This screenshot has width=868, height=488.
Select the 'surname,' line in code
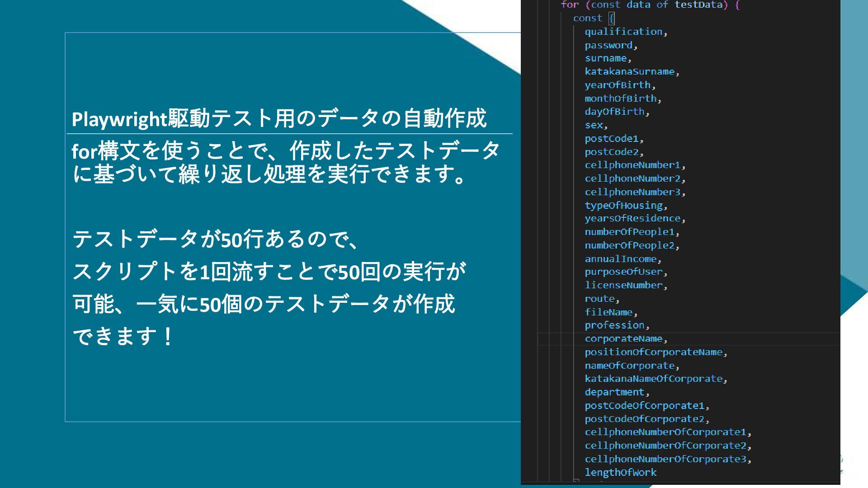[x=608, y=58]
